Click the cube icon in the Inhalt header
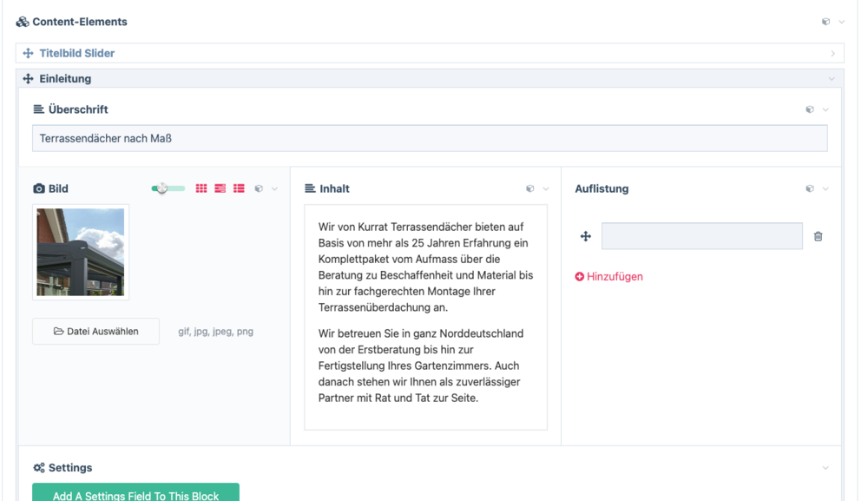Screen dimensions: 868x501 pos(530,188)
